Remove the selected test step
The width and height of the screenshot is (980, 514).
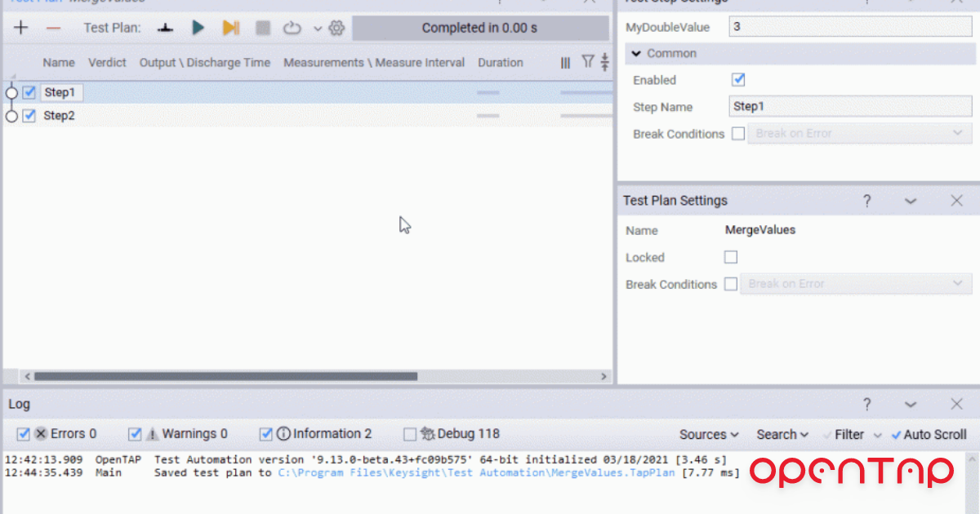[54, 27]
